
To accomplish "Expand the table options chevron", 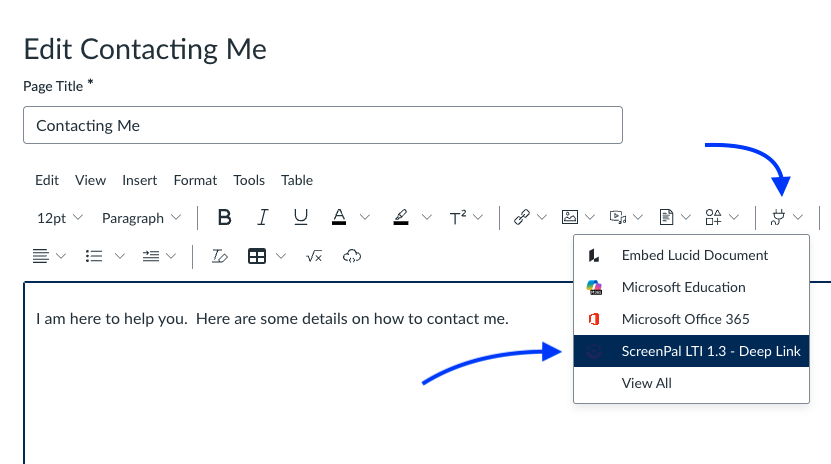I will click(281, 256).
